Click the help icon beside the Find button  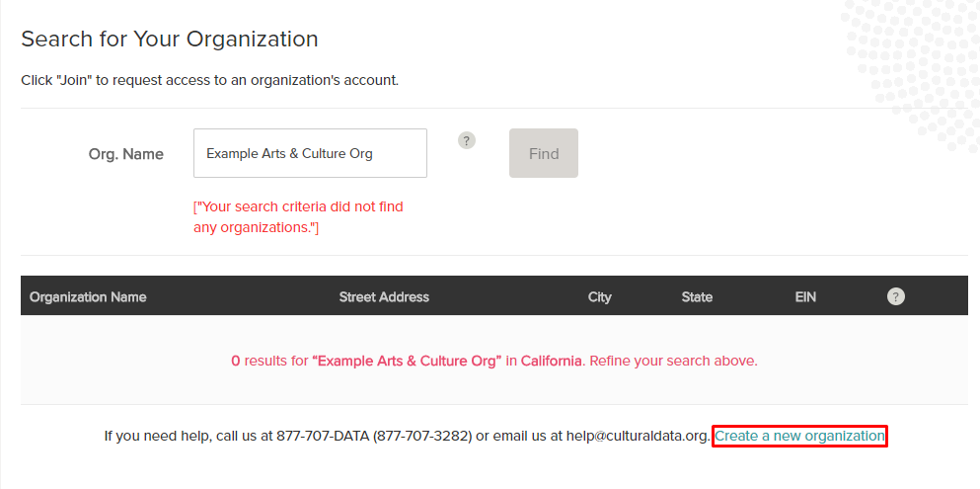(467, 140)
